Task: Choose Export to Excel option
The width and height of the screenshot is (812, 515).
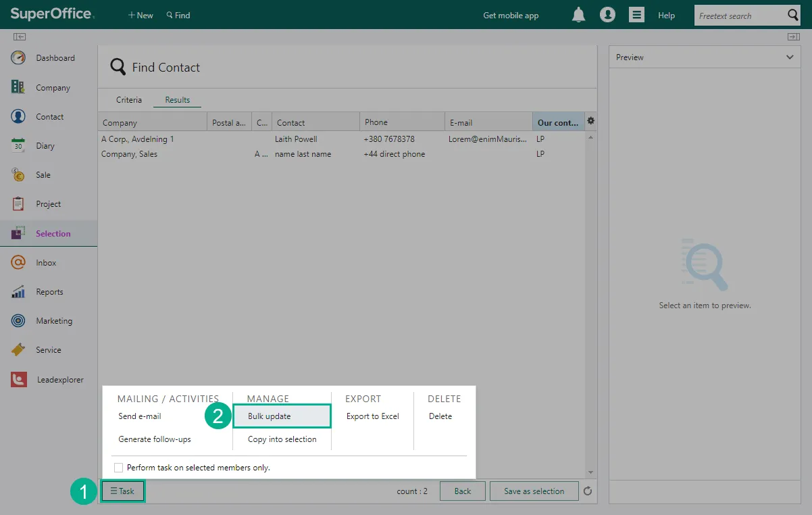Action: 372,416
